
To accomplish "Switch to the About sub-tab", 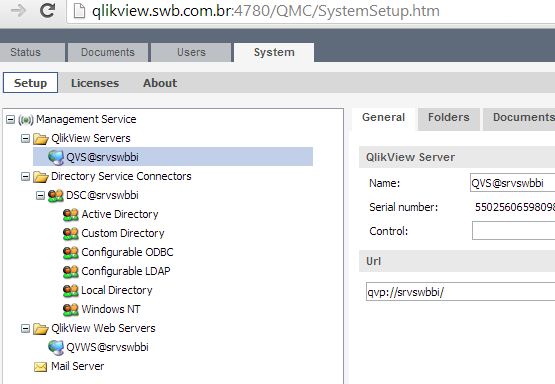I will click(x=160, y=83).
